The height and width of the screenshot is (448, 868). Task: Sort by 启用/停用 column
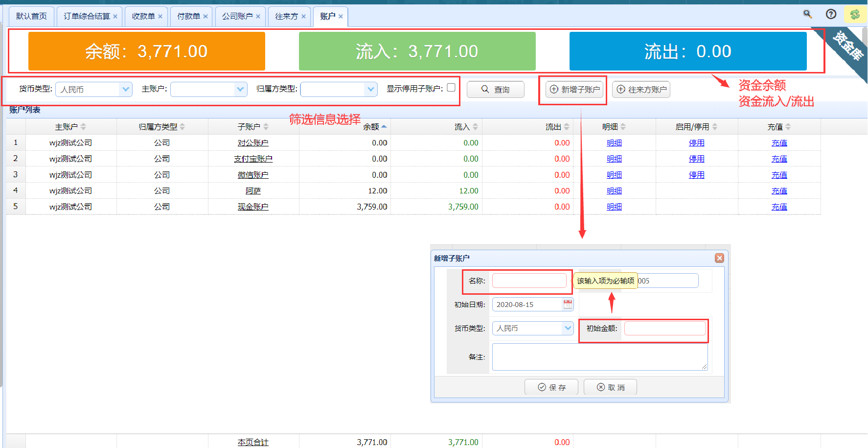(x=697, y=127)
